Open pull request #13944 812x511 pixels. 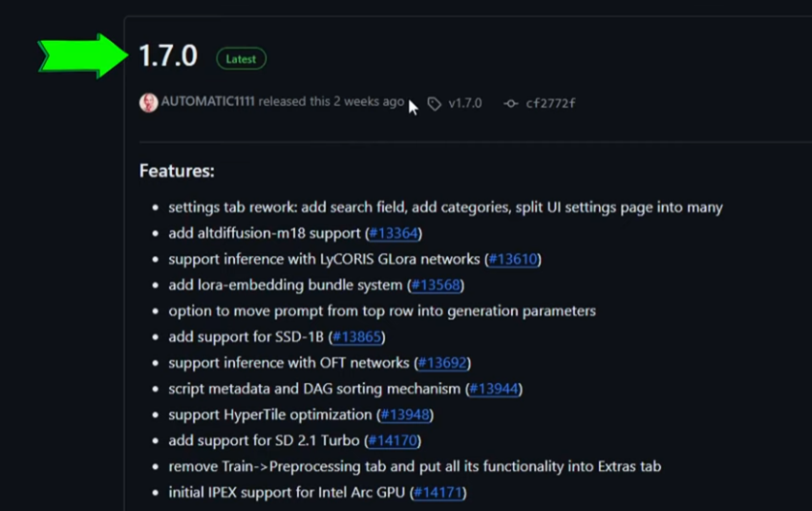[494, 389]
